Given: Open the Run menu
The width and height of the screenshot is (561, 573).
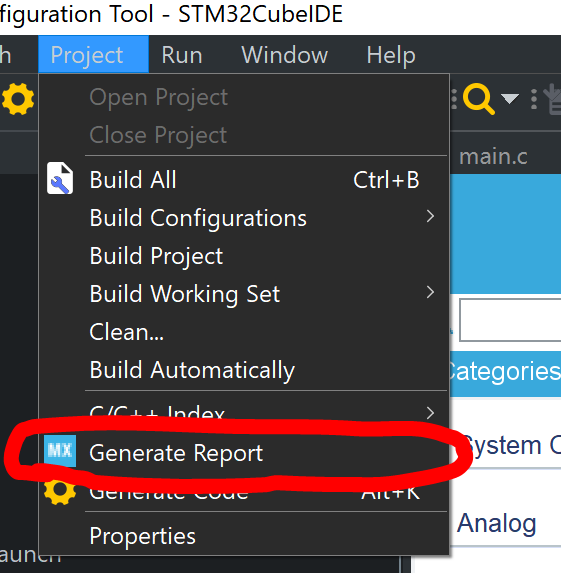Looking at the screenshot, I should pos(182,55).
